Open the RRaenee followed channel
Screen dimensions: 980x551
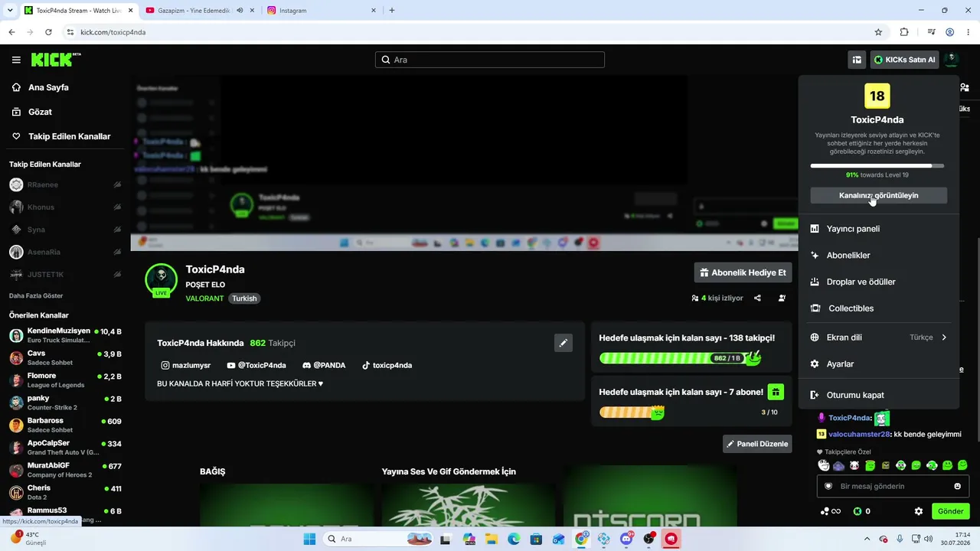click(65, 184)
